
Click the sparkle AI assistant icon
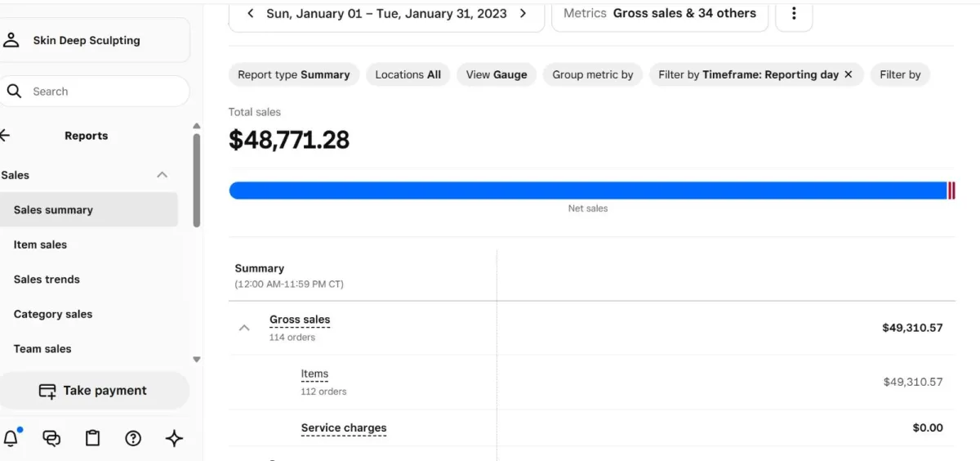pos(174,439)
